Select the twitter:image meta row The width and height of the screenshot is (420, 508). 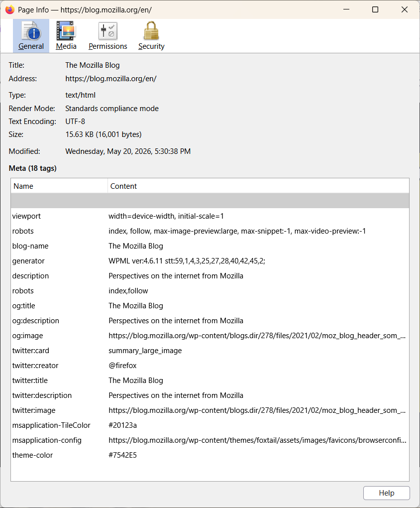pyautogui.click(x=210, y=410)
